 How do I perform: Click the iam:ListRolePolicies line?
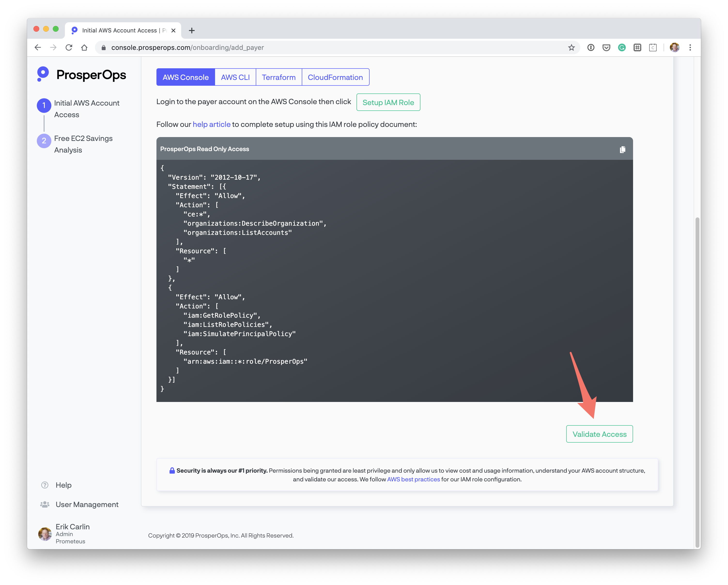point(228,324)
